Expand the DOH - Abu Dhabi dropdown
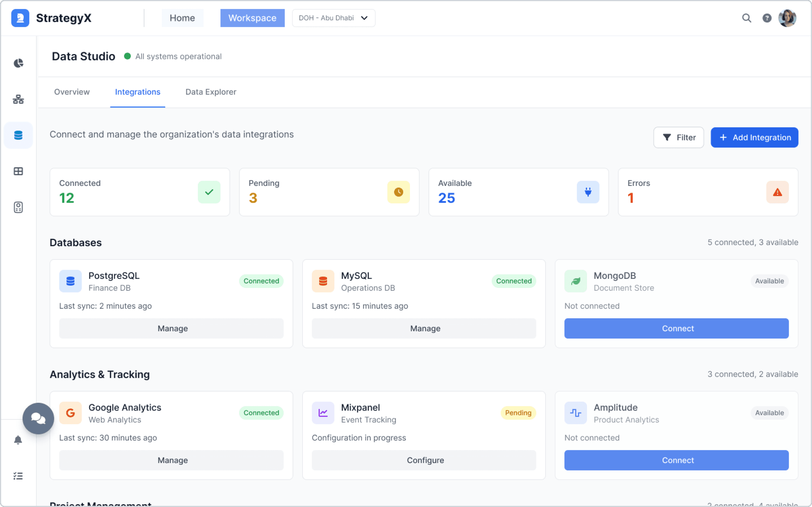Image resolution: width=812 pixels, height=507 pixels. 334,18
